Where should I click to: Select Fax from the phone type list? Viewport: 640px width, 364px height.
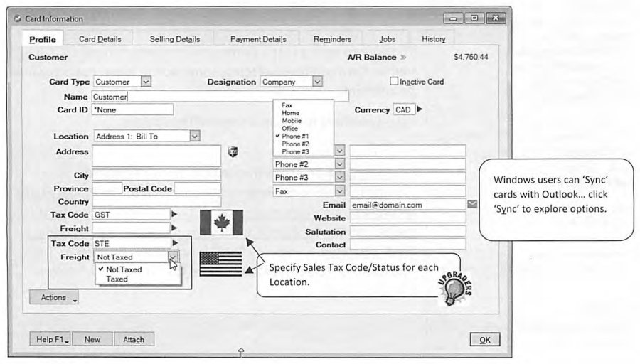click(287, 105)
